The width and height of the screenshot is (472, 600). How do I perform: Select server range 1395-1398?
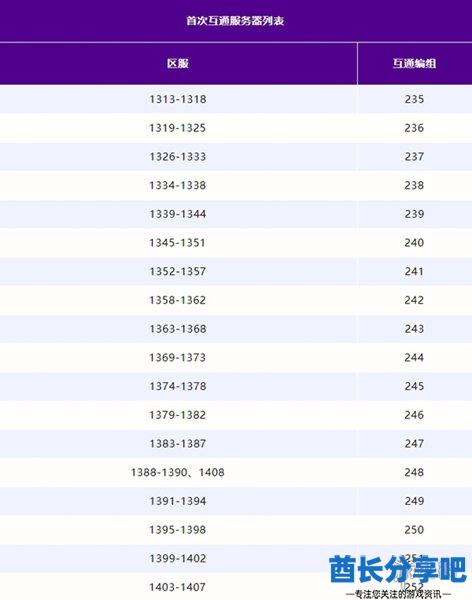click(x=178, y=530)
